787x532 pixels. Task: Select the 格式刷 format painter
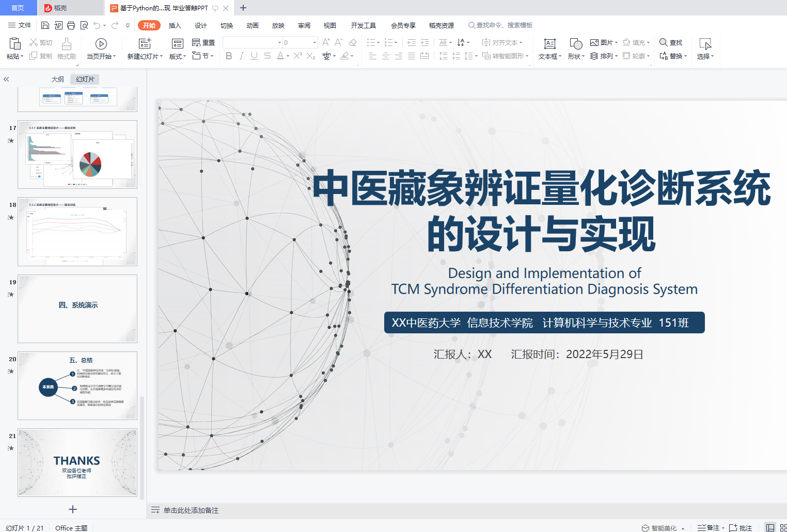(66, 49)
